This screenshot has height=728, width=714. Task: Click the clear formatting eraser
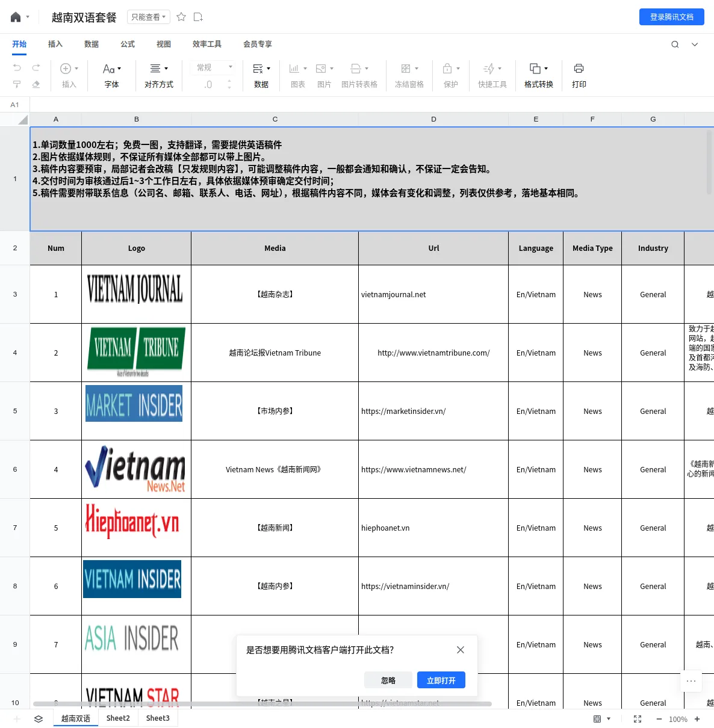[36, 84]
